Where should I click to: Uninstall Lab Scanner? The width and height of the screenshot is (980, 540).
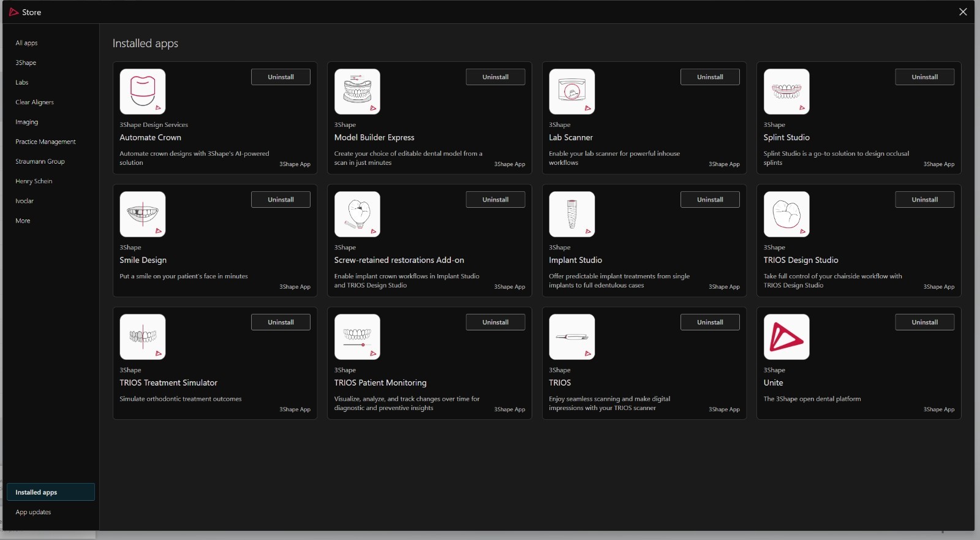[x=710, y=77]
